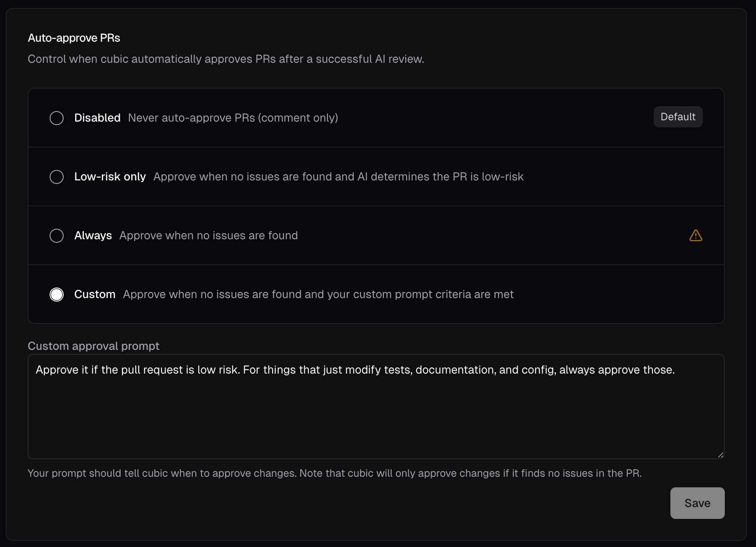Click the custom prompt criteria description text
This screenshot has height=547, width=756.
318,294
